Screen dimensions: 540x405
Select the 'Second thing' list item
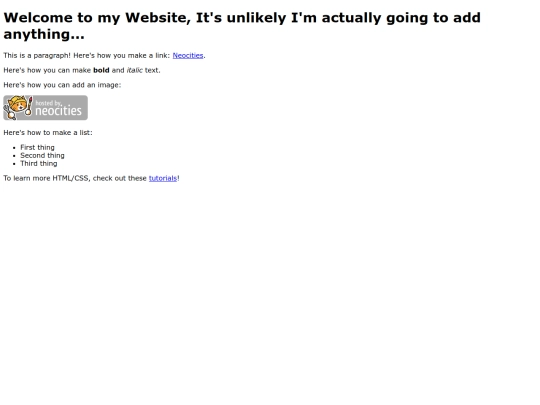[42, 156]
